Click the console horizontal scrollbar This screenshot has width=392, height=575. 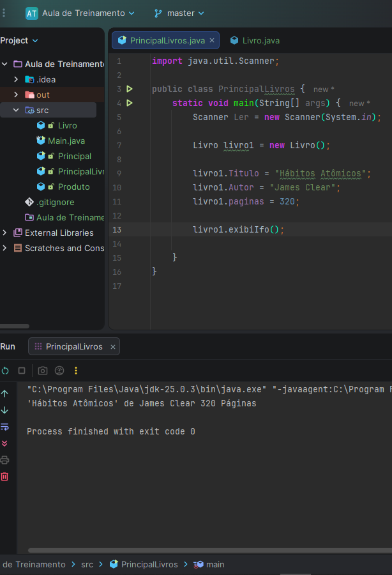tap(210, 550)
